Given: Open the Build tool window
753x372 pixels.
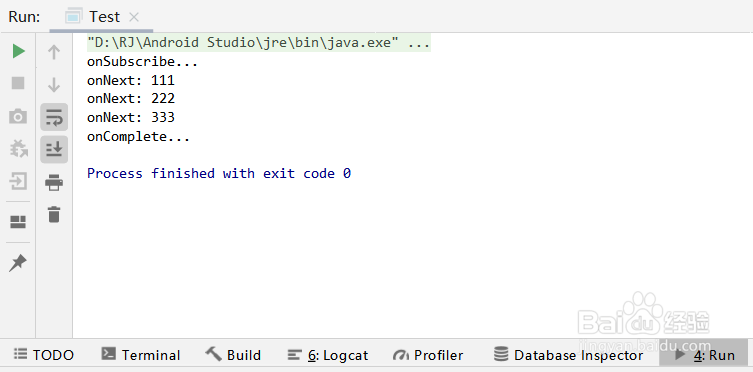Looking at the screenshot, I should (x=233, y=355).
